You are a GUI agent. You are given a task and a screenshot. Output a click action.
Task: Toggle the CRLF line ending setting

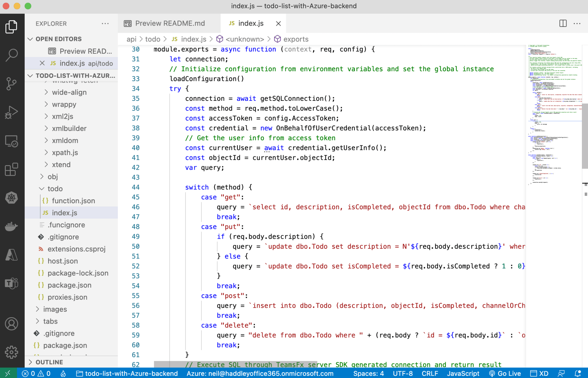pos(429,374)
